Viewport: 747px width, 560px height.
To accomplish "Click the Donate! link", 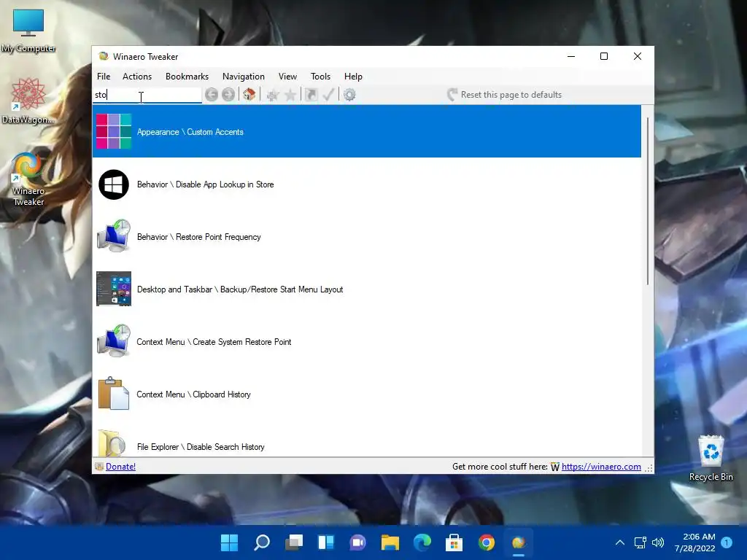I will click(120, 467).
